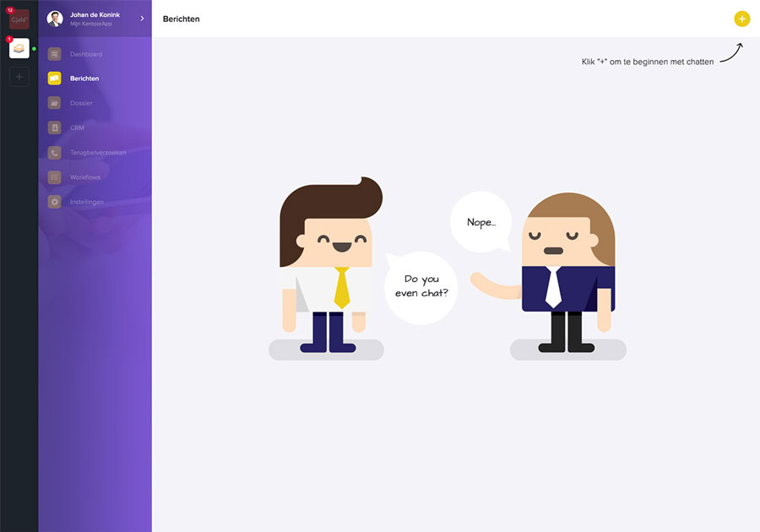The height and width of the screenshot is (532, 760).
Task: Go to the Dashboard menu label
Action: 86,54
